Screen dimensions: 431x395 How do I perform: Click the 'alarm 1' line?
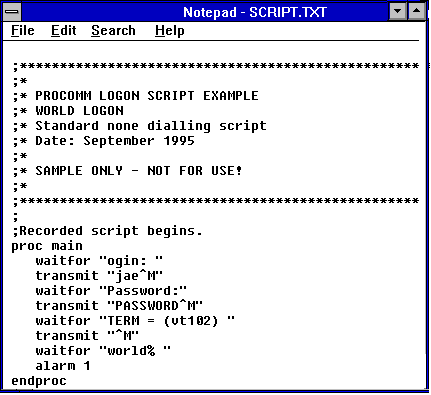click(x=63, y=366)
